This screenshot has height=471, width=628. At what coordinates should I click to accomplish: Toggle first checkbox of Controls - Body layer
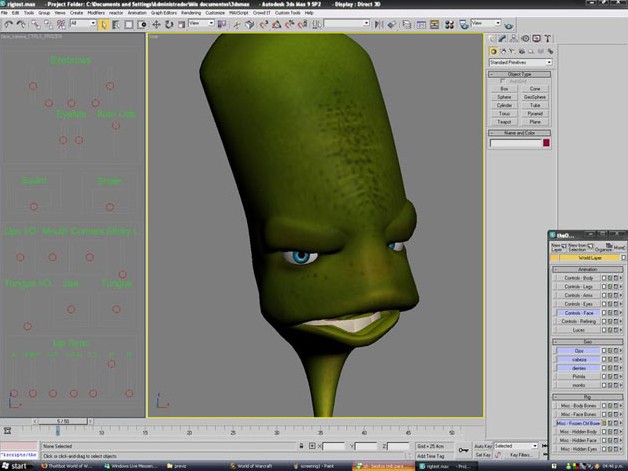pos(603,278)
